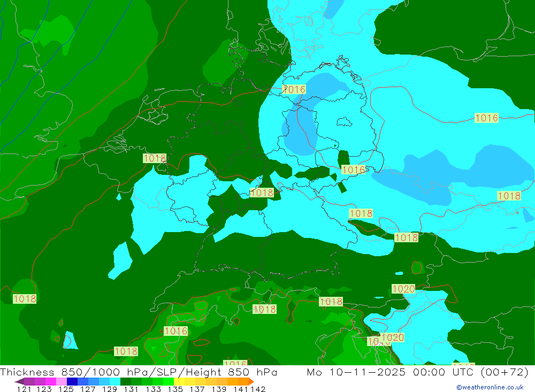Click legend value 137
This screenshot has height=392, width=535.
click(197, 389)
